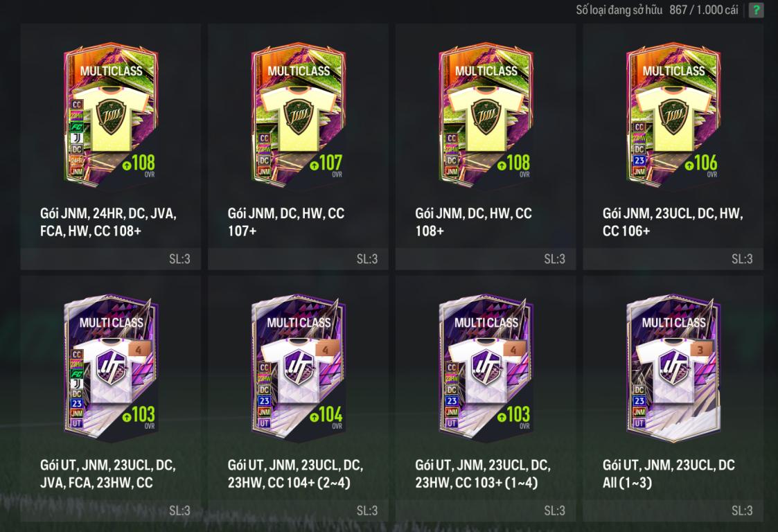
Task: Click the green up arrow beside 106 OVR
Action: pyautogui.click(x=689, y=165)
